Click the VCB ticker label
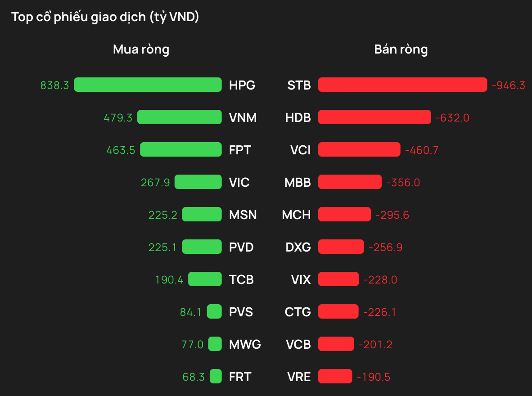The width and height of the screenshot is (532, 396). tap(298, 344)
